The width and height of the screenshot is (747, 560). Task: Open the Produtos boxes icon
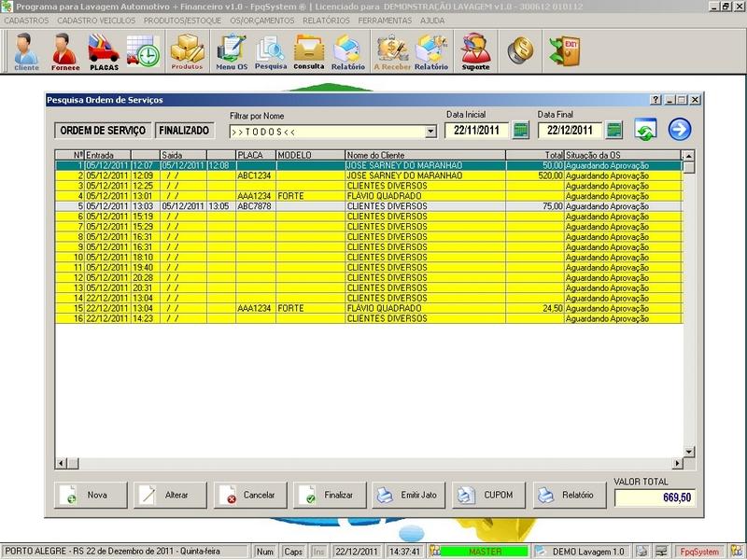coord(188,51)
